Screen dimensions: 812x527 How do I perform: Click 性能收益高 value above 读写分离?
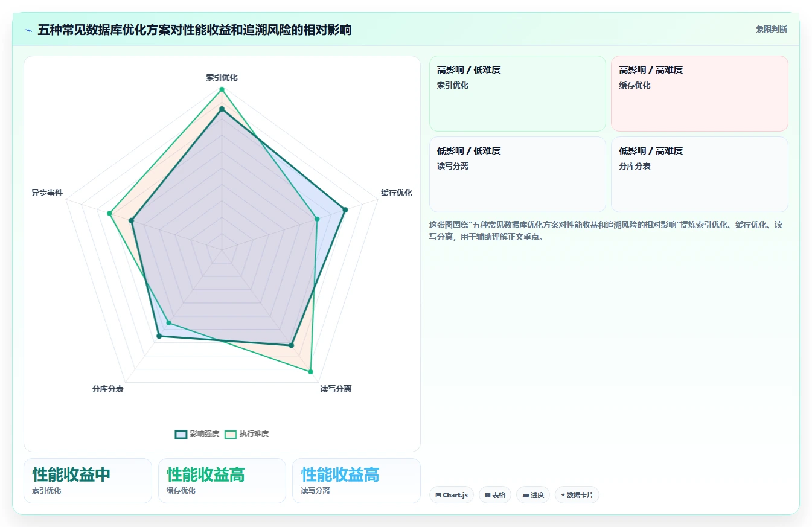pyautogui.click(x=340, y=474)
